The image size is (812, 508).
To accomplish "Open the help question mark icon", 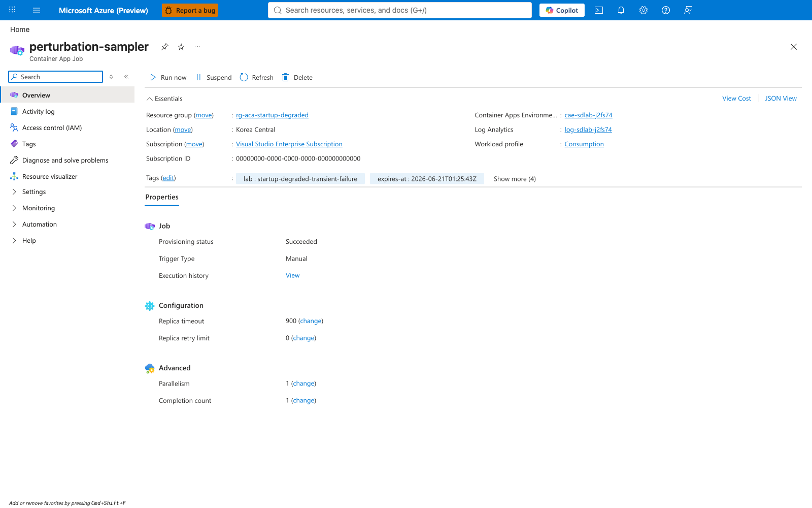I will click(x=666, y=10).
